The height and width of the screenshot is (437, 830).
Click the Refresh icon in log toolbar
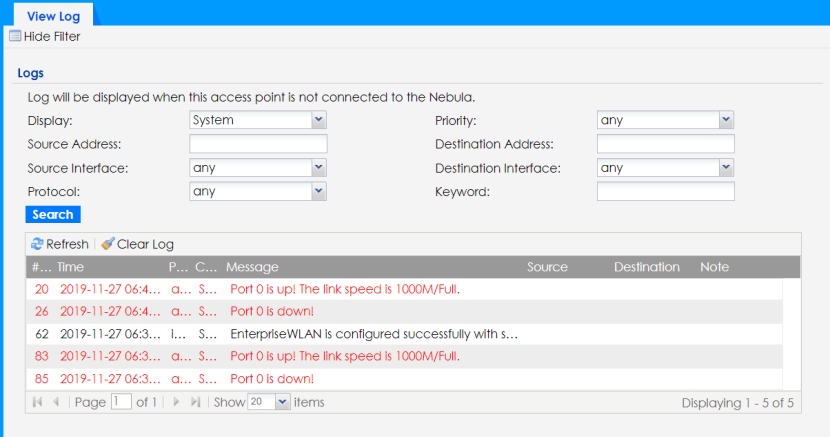37,244
